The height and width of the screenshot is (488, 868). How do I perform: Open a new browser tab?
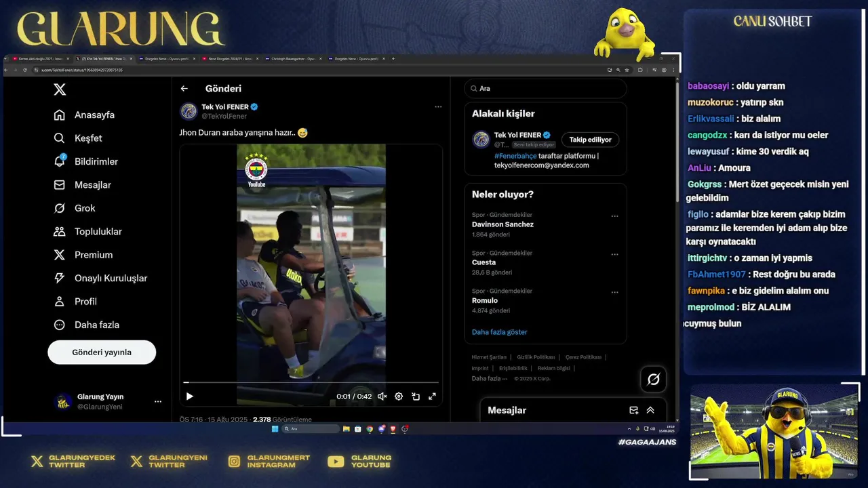pyautogui.click(x=393, y=59)
